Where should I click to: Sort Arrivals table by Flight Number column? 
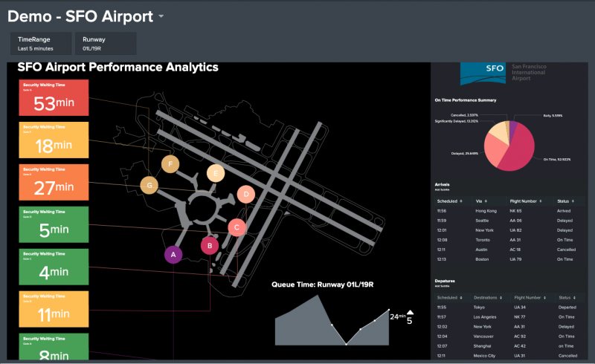(x=526, y=201)
